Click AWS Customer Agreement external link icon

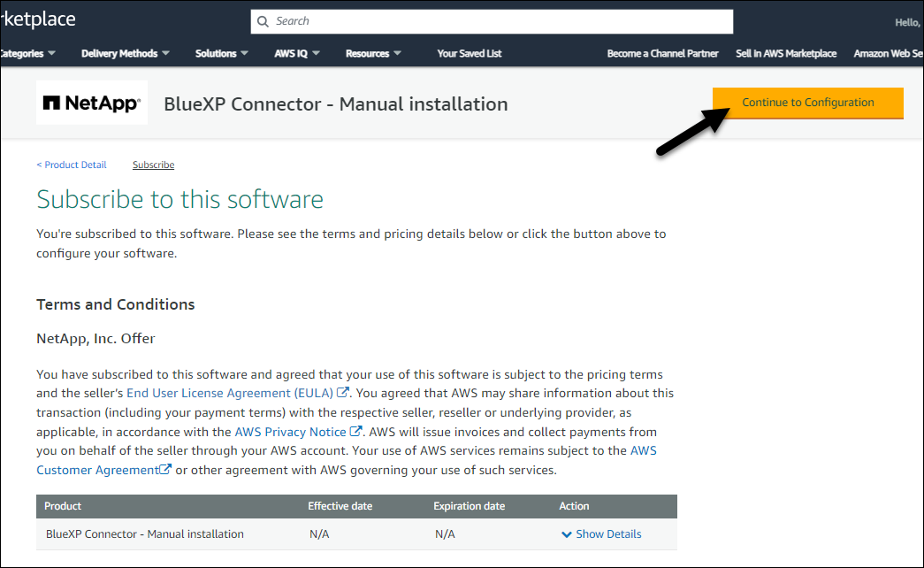pos(164,470)
